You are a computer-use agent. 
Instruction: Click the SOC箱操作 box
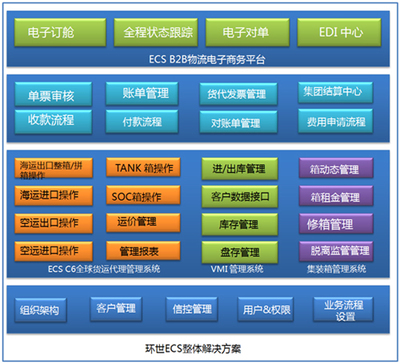point(143,195)
